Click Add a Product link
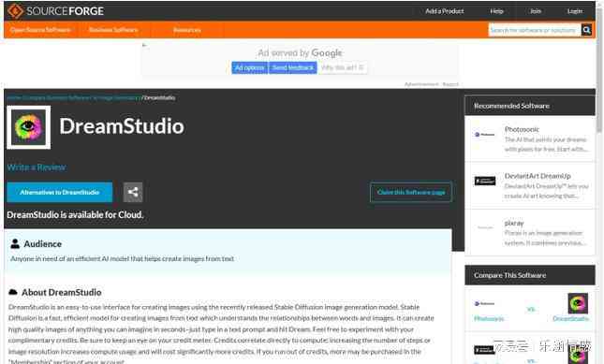The image size is (604, 364). [x=445, y=11]
